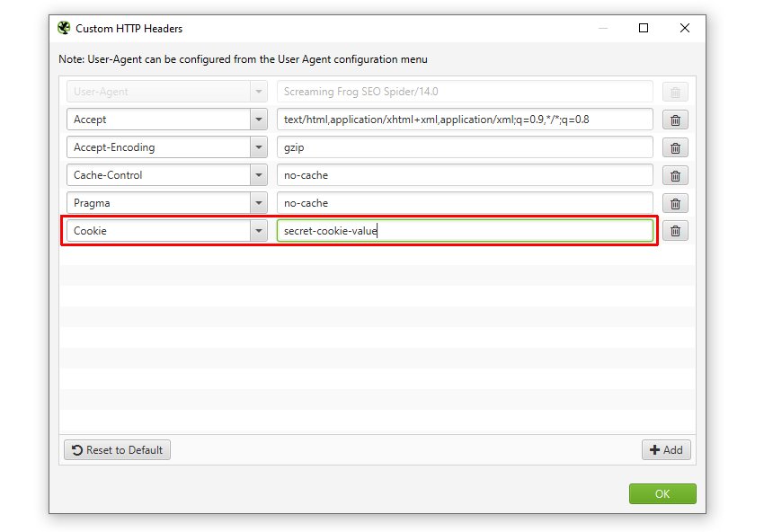Edit the gzip value field

[465, 147]
